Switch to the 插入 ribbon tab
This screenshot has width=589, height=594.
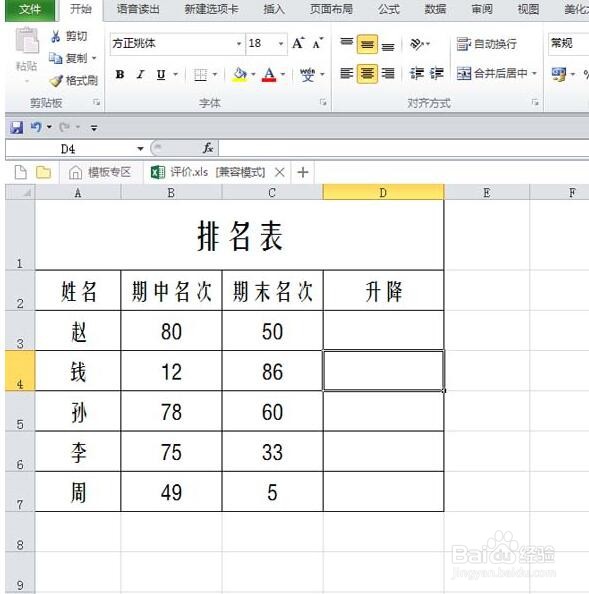tap(274, 9)
